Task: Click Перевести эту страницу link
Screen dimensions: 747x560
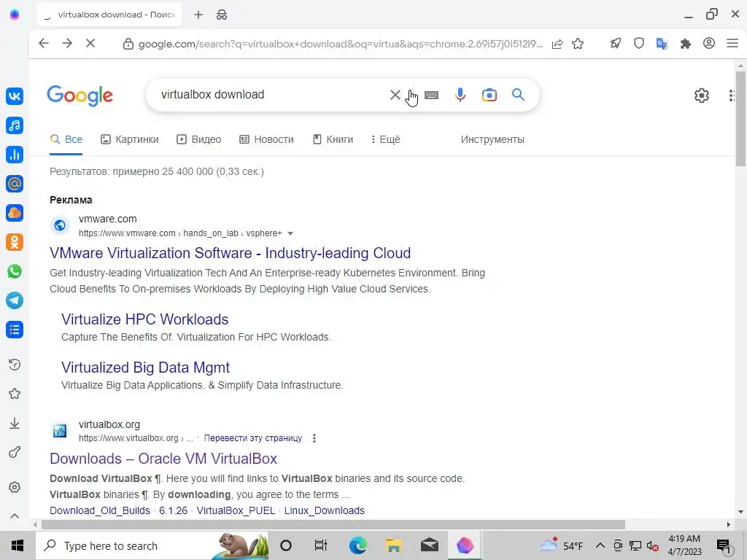Action: pyautogui.click(x=253, y=438)
